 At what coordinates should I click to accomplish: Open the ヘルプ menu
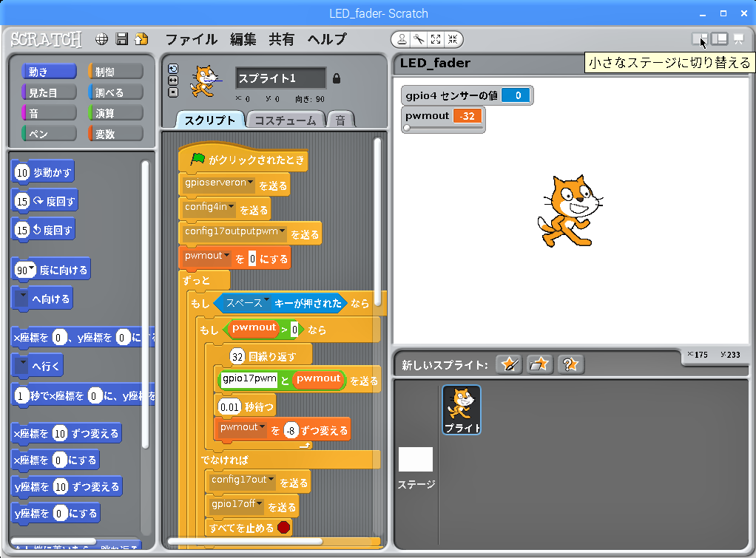327,39
